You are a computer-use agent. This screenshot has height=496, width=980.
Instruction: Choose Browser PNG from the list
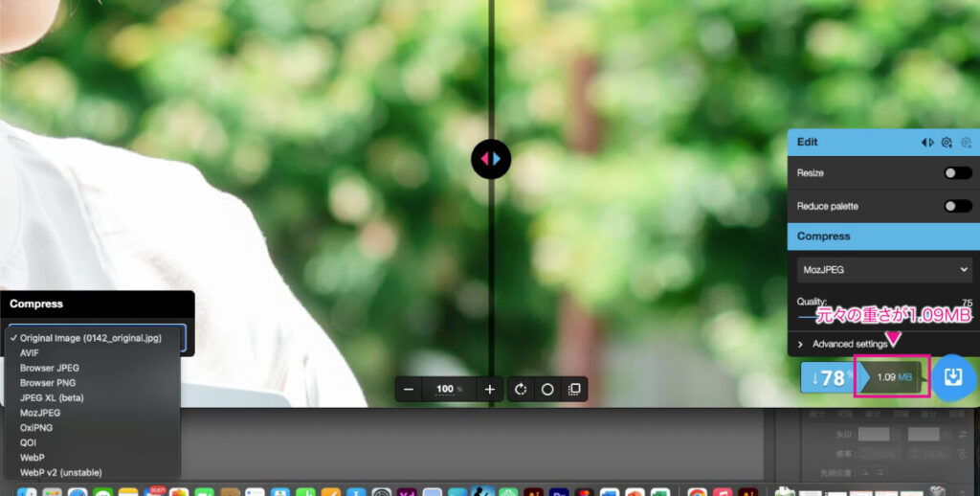point(48,383)
